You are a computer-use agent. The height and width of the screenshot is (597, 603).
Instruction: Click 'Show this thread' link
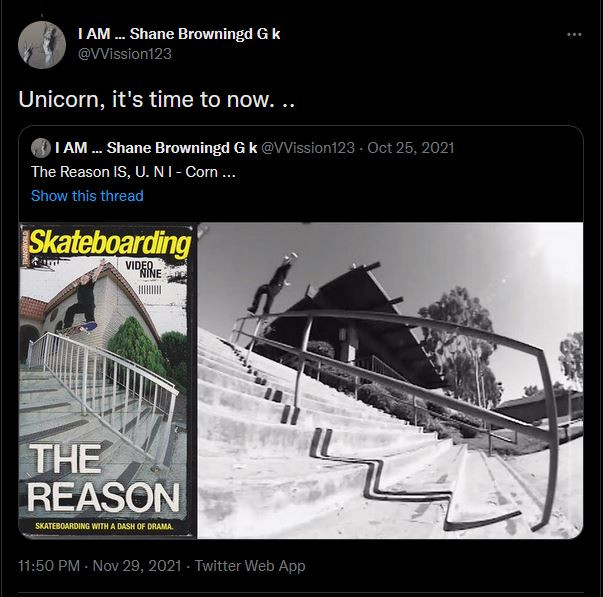[x=87, y=196]
